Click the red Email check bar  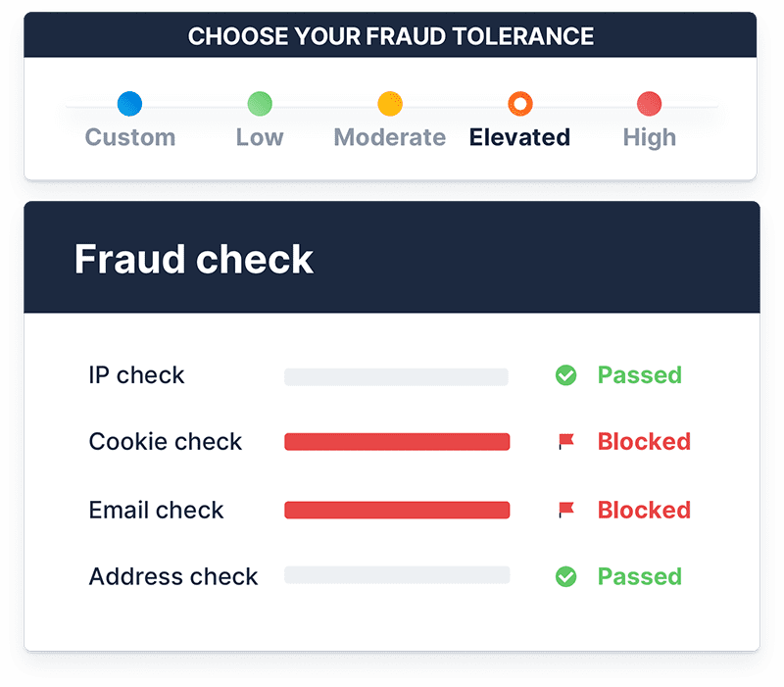pos(397,510)
